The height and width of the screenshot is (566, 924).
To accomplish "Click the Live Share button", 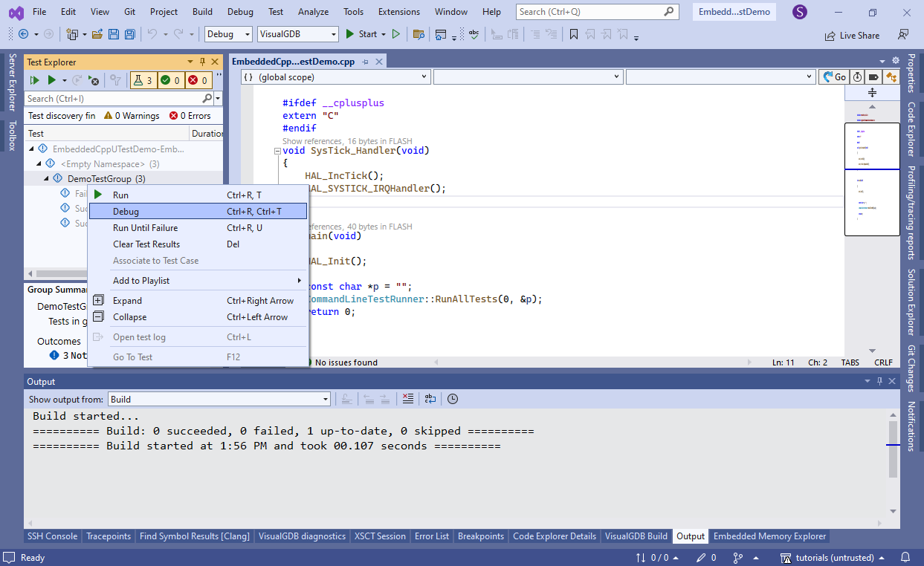I will 852,35.
